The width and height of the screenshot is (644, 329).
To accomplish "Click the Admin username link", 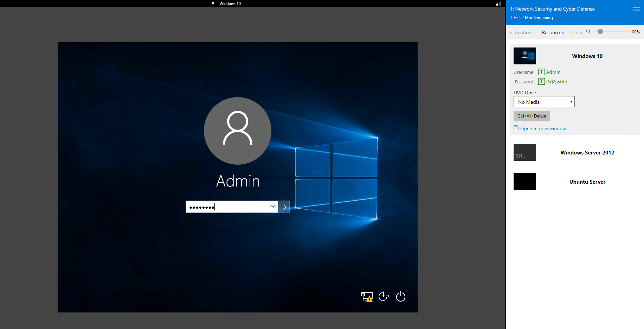I will pos(553,72).
